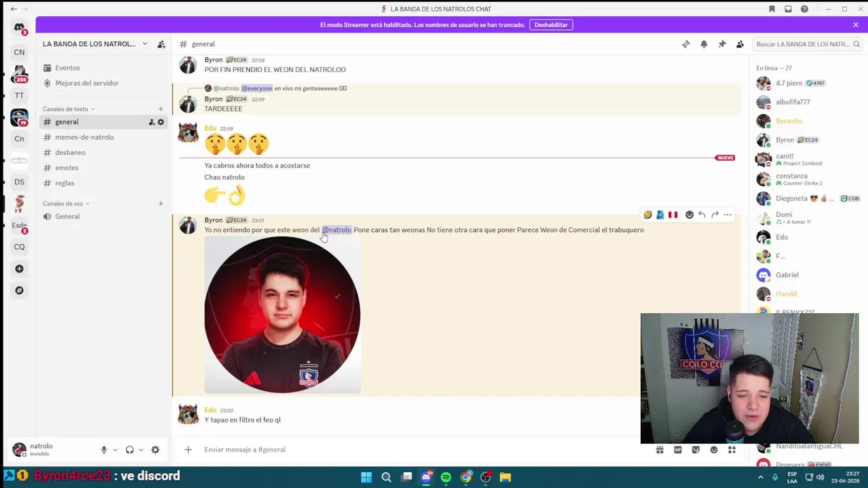Click @natrolo mention in Byron's message
Screen dimensions: 868x488
coord(336,230)
